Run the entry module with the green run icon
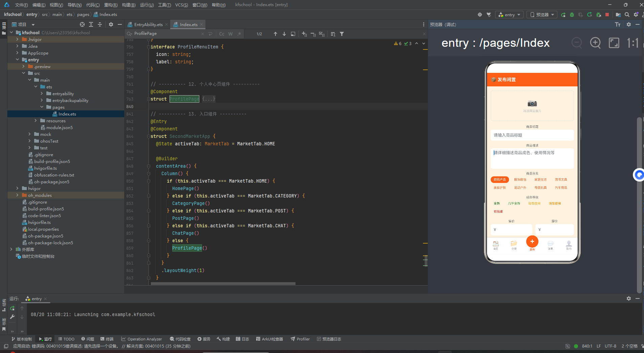Screen dimensions: 644x353 coord(563,15)
